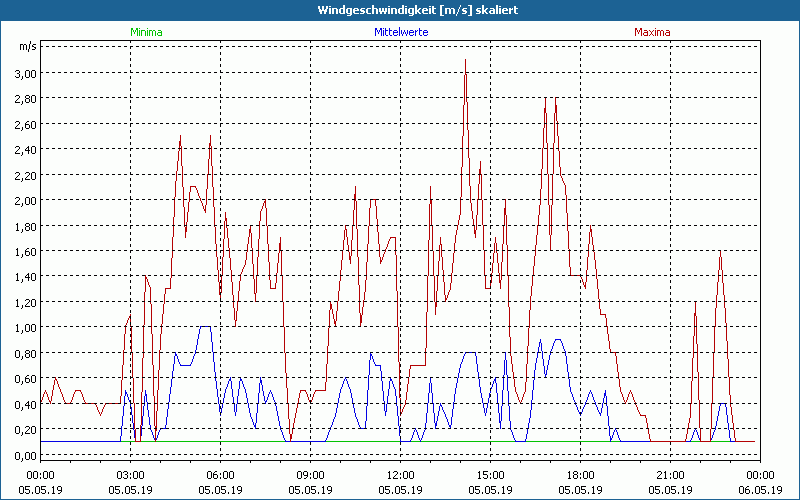Select the 06:00 time axis label
The width and height of the screenshot is (800, 500).
(220, 475)
